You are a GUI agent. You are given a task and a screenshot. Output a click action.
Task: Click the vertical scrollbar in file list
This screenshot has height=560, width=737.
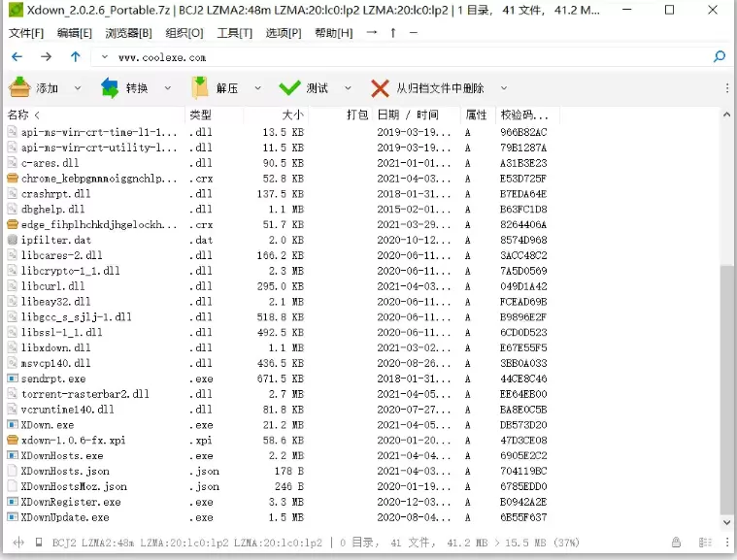[x=726, y=388]
